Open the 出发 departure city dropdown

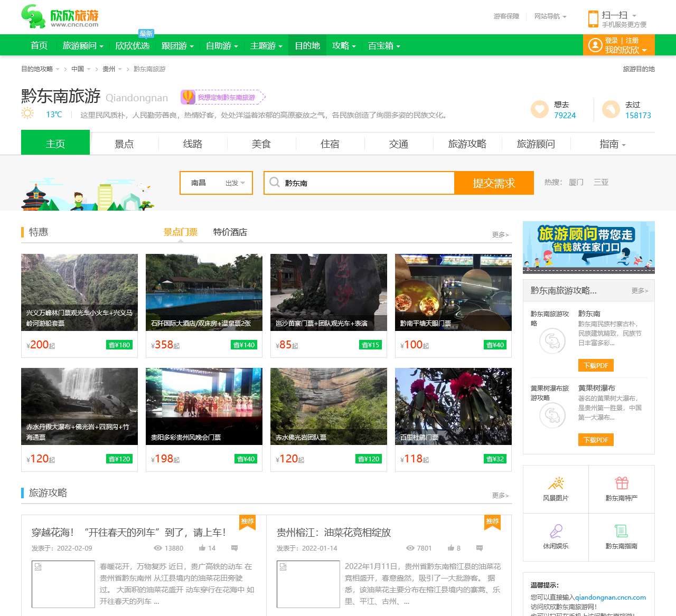(232, 183)
